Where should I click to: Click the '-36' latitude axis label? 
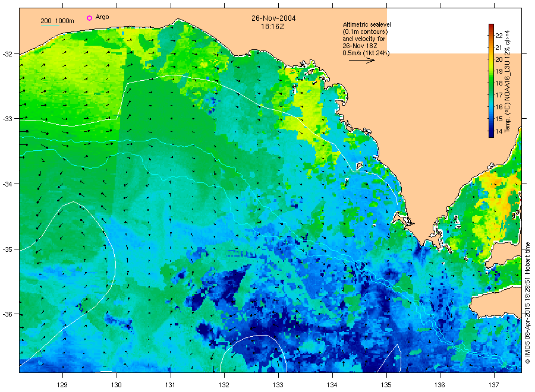pyautogui.click(x=8, y=314)
